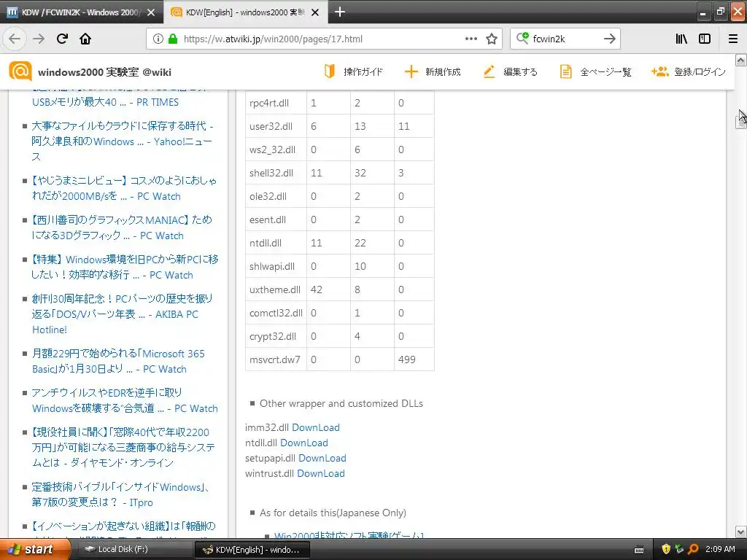The width and height of the screenshot is (747, 560).
Task: Click the 499 value in msvcrt.dw7 row
Action: (407, 359)
